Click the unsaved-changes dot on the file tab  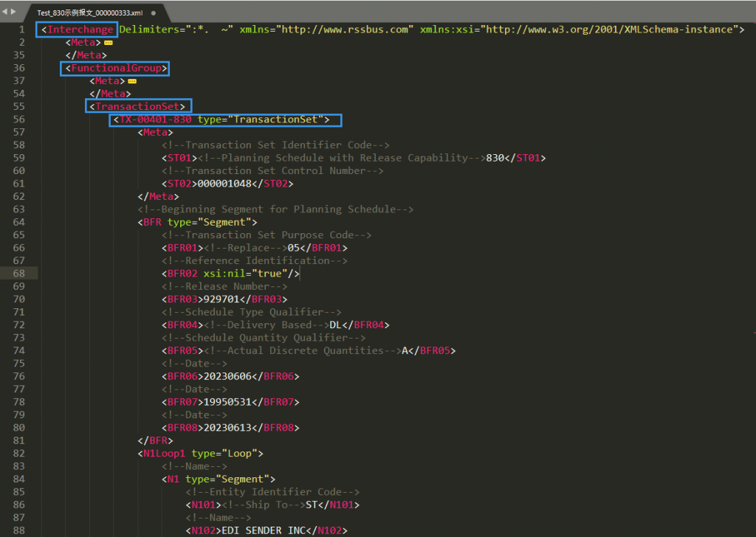point(154,13)
